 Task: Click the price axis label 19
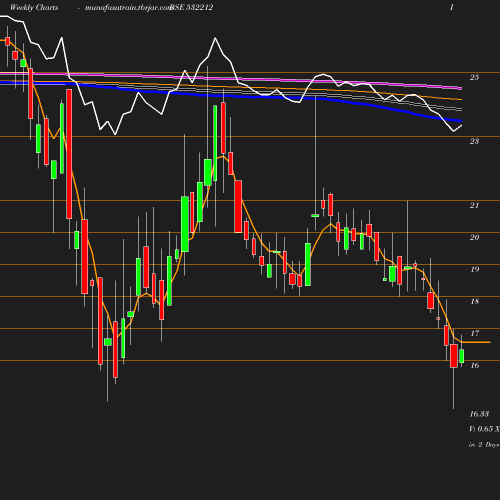tap(474, 269)
